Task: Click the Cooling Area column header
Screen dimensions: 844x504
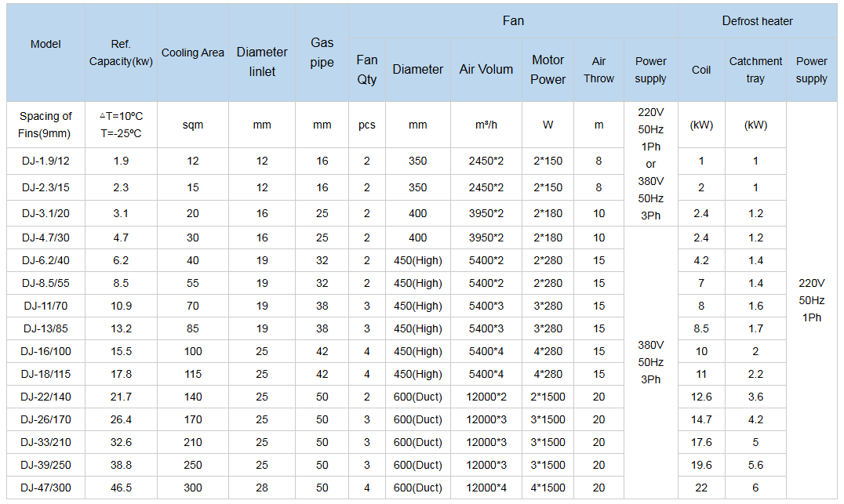Action: click(x=193, y=53)
